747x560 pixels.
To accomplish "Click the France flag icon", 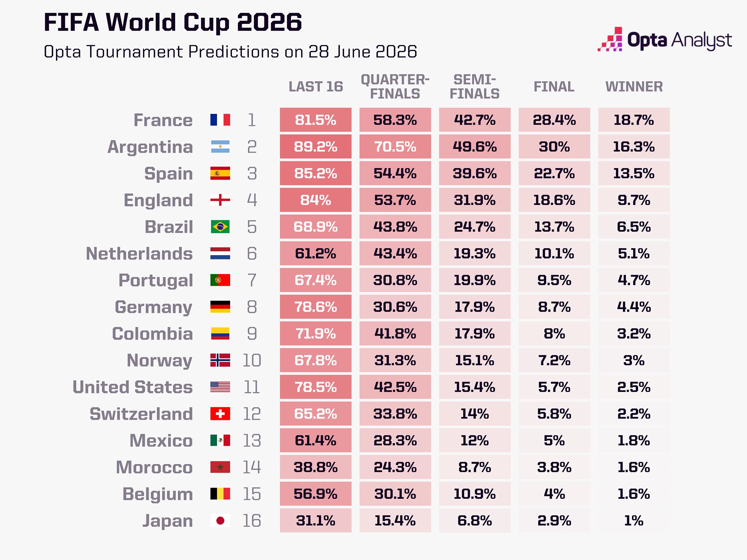I will [x=220, y=120].
